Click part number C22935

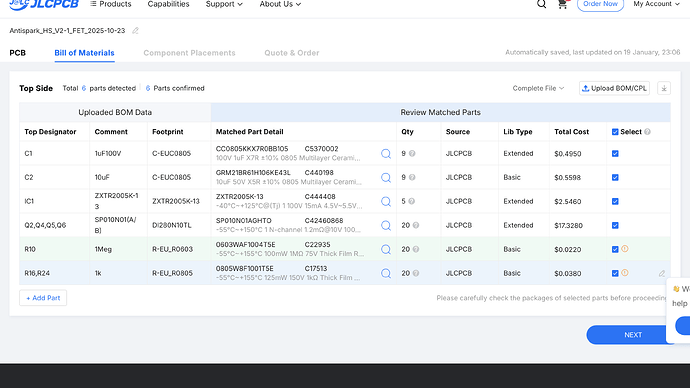(317, 245)
